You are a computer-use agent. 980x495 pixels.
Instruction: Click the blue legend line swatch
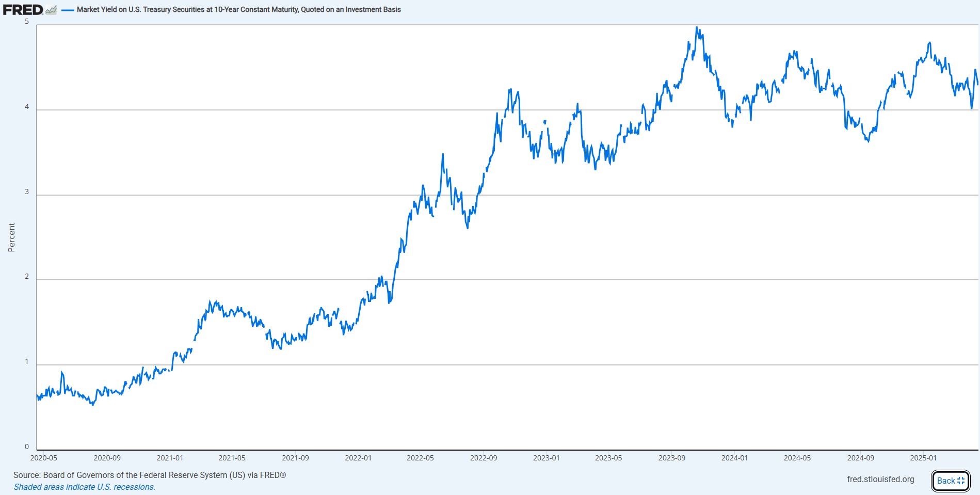68,10
